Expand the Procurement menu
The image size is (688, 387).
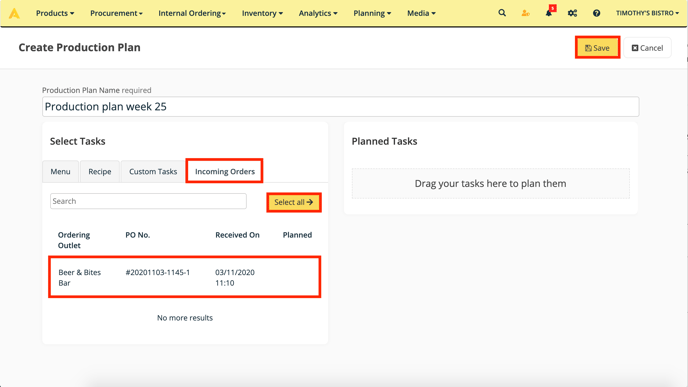[x=116, y=13]
